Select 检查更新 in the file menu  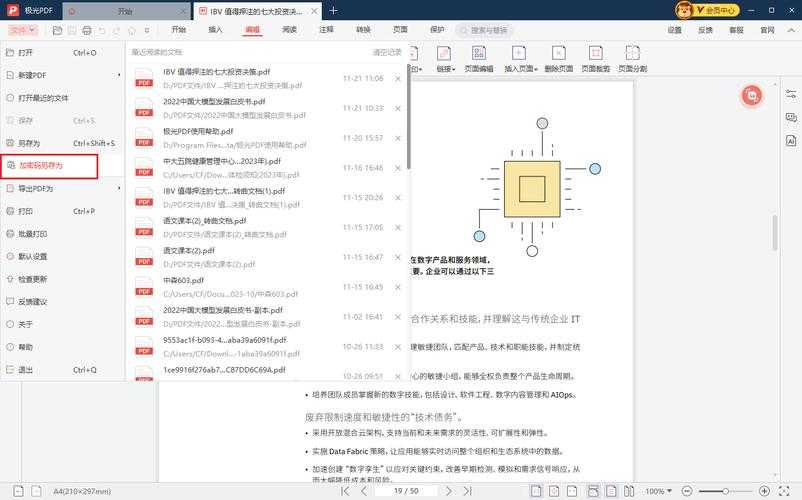pyautogui.click(x=62, y=279)
